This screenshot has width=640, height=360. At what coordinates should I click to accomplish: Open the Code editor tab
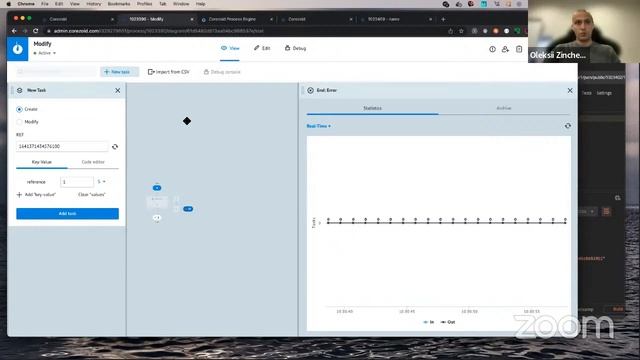(93, 162)
